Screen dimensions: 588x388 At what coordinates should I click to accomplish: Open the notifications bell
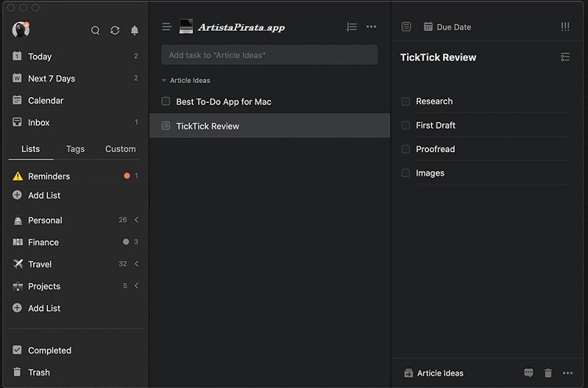click(135, 31)
